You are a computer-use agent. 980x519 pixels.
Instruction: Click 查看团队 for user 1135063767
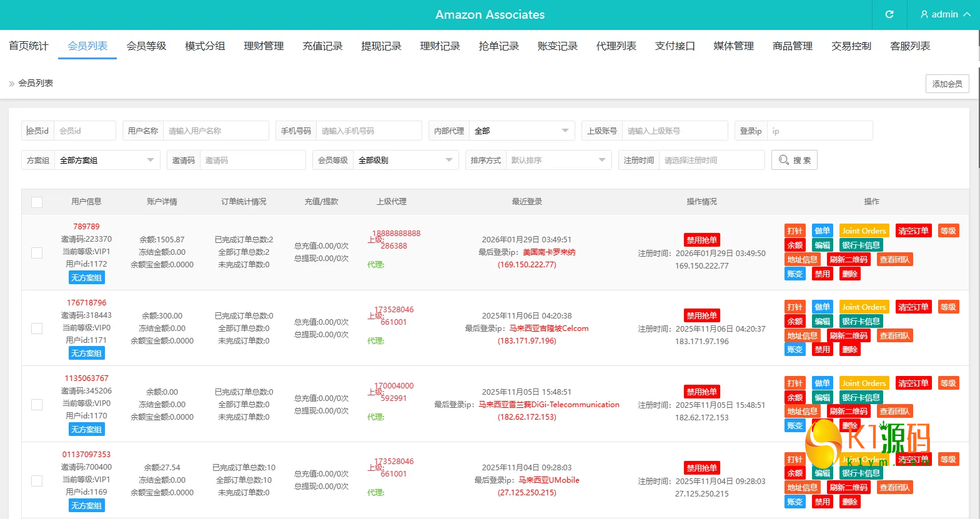click(894, 412)
